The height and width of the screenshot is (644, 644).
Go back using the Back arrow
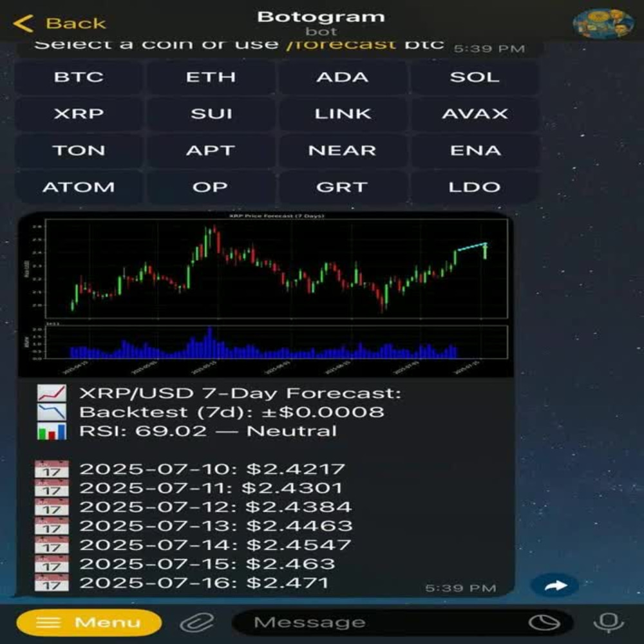59,23
